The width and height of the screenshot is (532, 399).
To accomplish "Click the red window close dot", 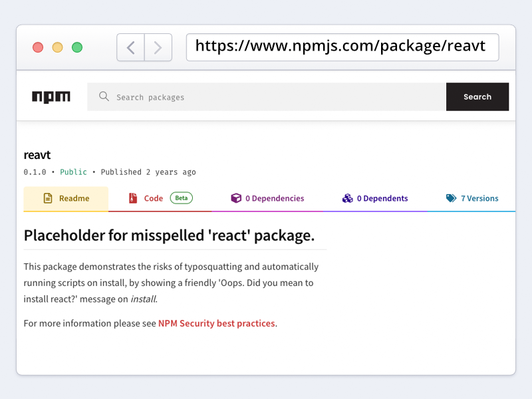I will tap(38, 47).
